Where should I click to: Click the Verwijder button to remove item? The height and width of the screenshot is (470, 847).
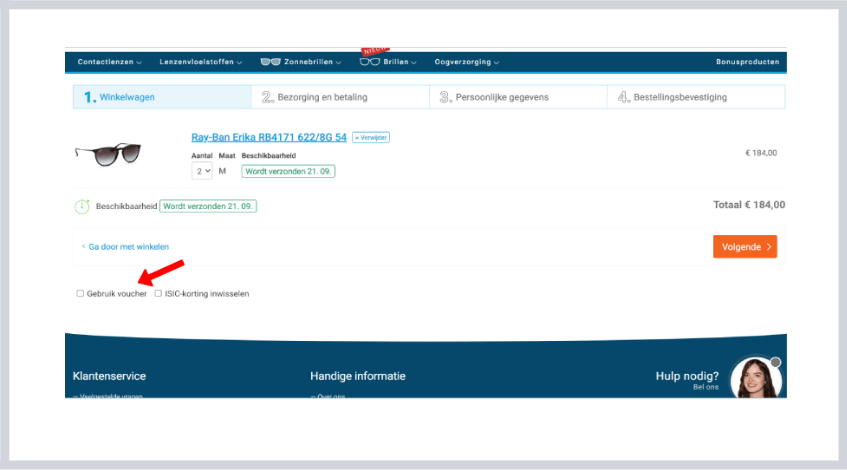click(x=371, y=137)
